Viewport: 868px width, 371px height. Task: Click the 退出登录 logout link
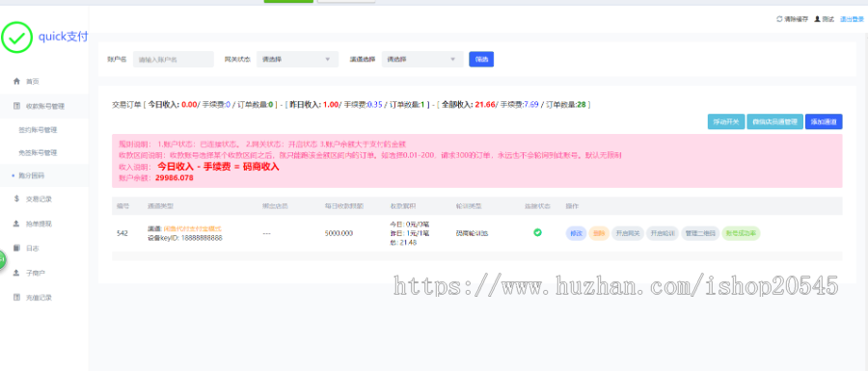852,19
